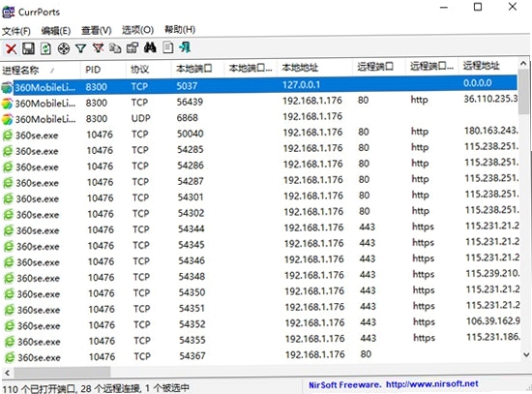Screen dimensions: 532x394
Task: Open the 编辑(E) menu
Action: pos(56,31)
